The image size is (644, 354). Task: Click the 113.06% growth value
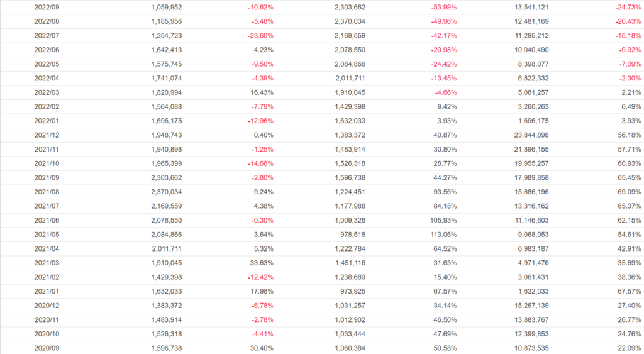click(x=442, y=235)
